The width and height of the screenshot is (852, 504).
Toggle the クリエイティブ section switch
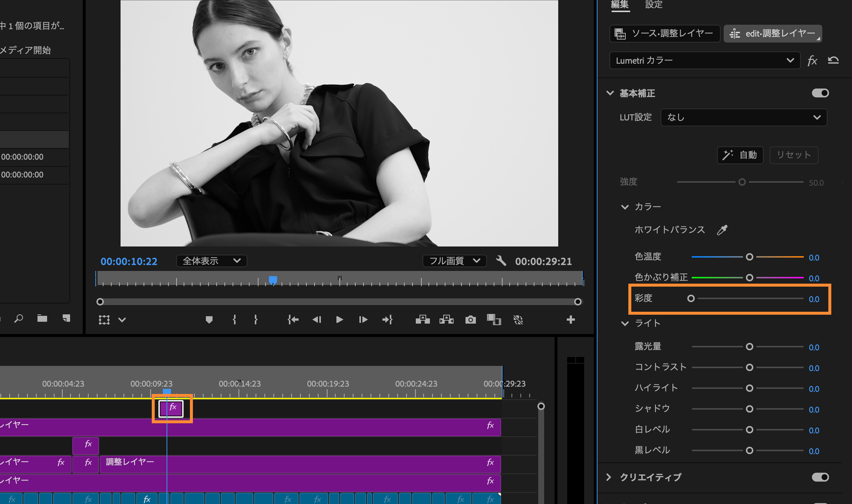820,477
